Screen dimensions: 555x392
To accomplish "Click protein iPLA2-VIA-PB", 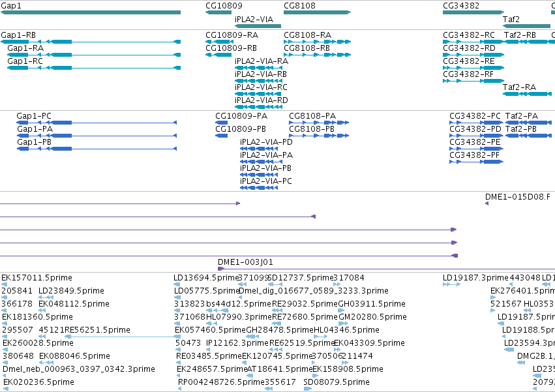I will pyautogui.click(x=259, y=175).
